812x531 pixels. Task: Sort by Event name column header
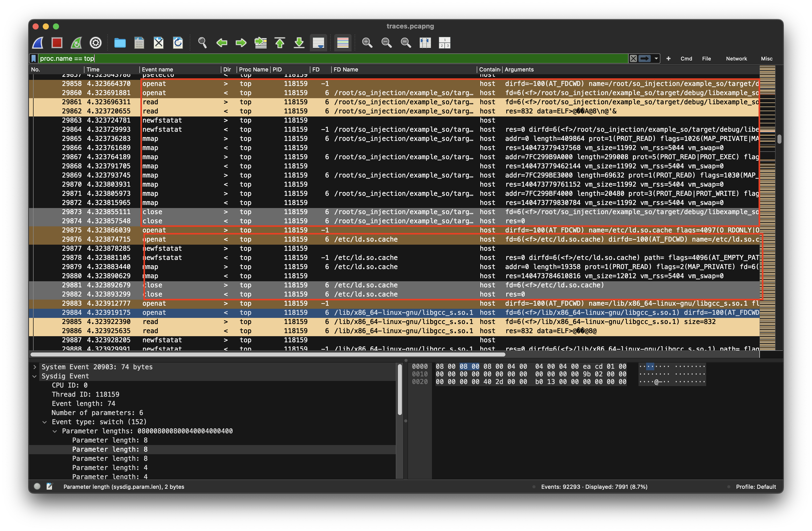click(157, 70)
